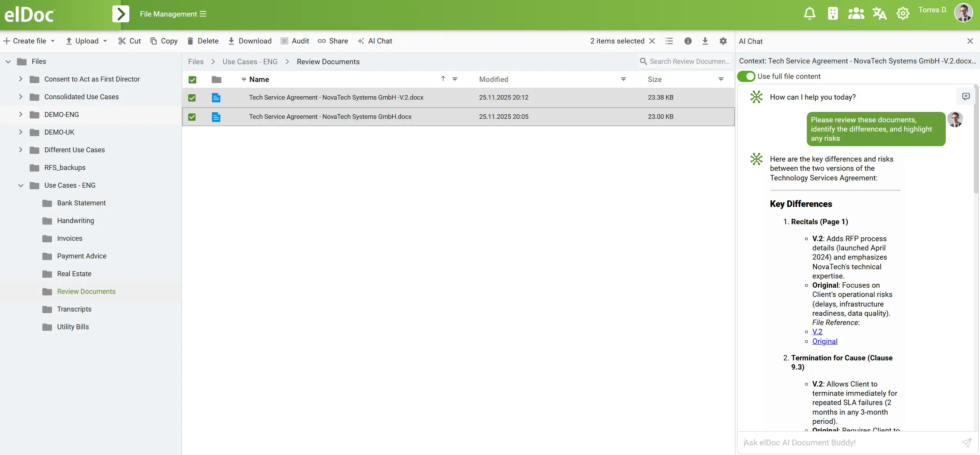
Task: Collapse the Use Cases - ENG folder
Action: (21, 185)
